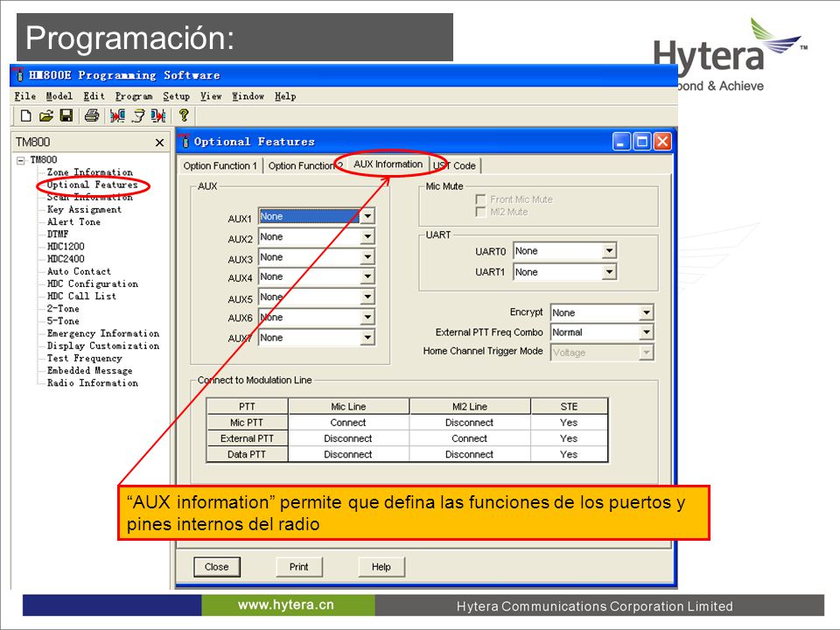
Task: Open the Model menu
Action: click(x=59, y=96)
